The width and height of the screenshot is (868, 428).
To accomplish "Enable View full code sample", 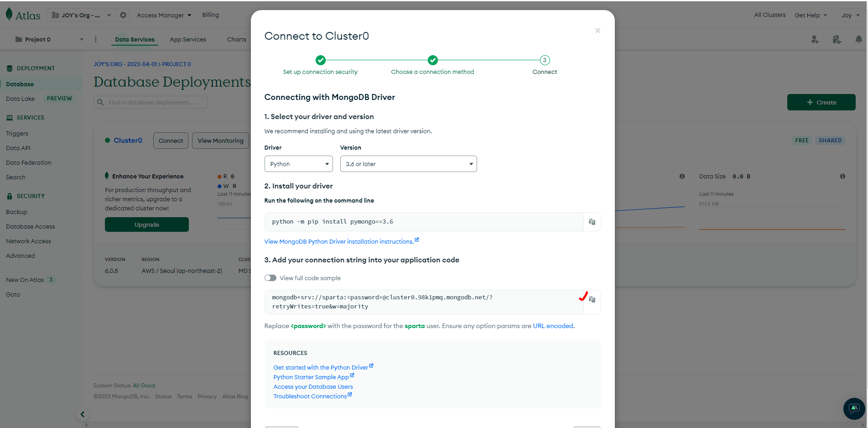I will pos(270,278).
